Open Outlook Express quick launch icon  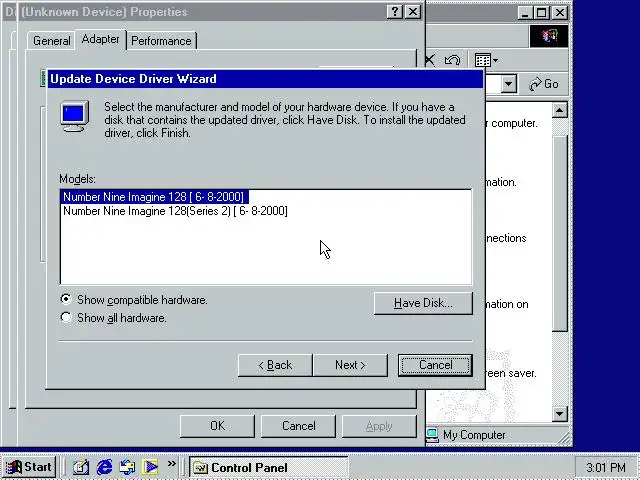(127, 467)
